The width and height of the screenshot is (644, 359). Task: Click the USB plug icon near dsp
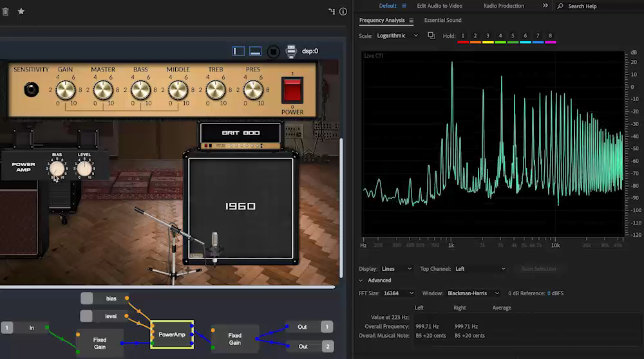click(291, 51)
